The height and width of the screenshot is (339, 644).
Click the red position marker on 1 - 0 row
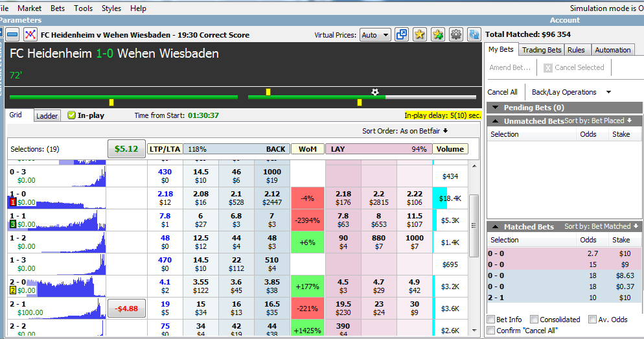[13, 202]
